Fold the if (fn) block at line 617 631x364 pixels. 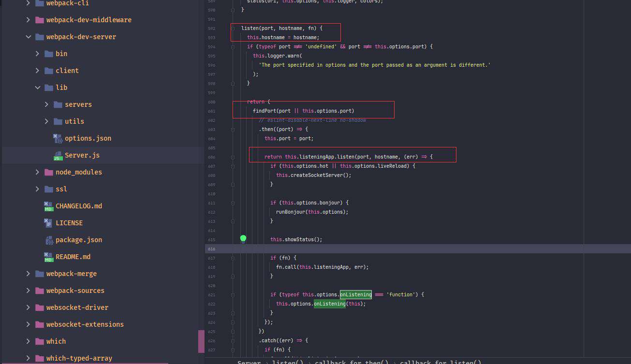pos(233,258)
